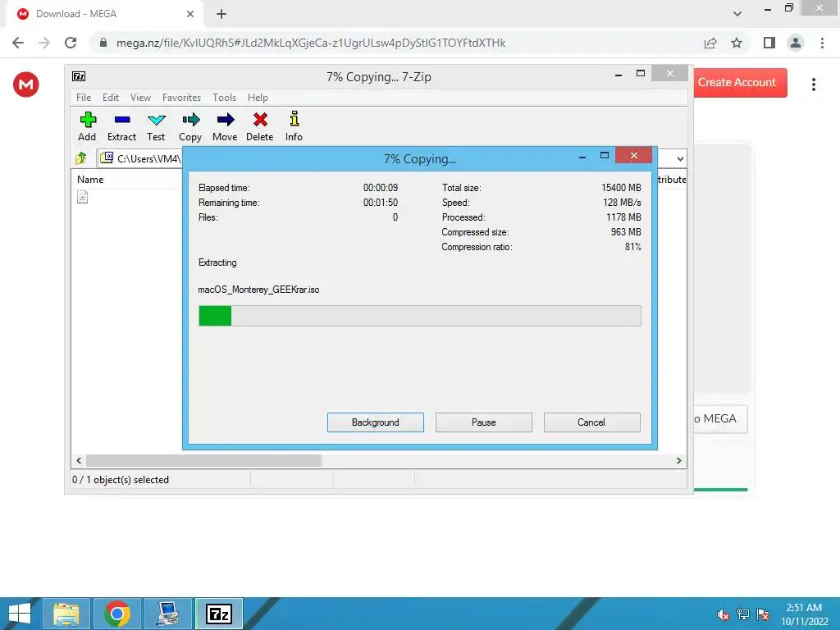The width and height of the screenshot is (840, 630).
Task: Open the MEGA page three-dot menu
Action: point(813,84)
